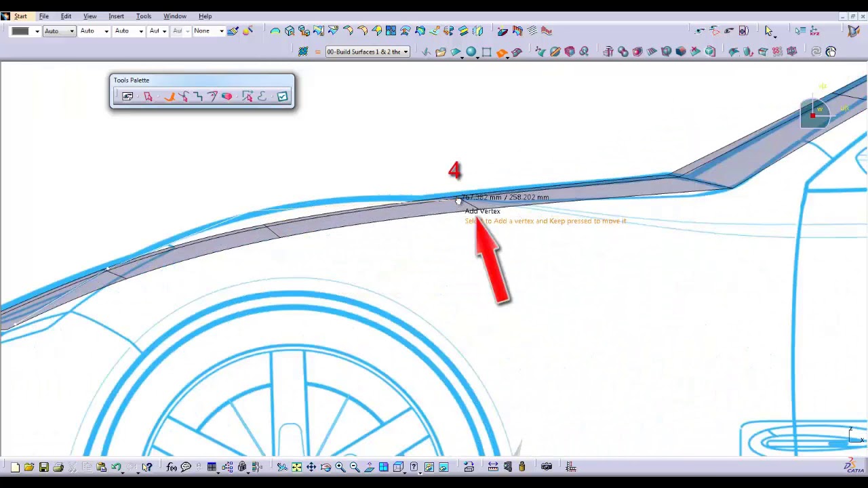
Task: Click the Paste clipboard icon in bottom toolbar
Action: pos(101,466)
